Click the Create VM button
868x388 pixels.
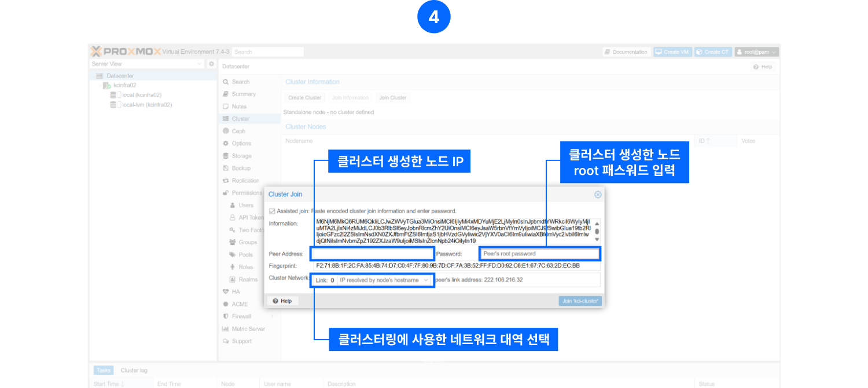tap(672, 52)
